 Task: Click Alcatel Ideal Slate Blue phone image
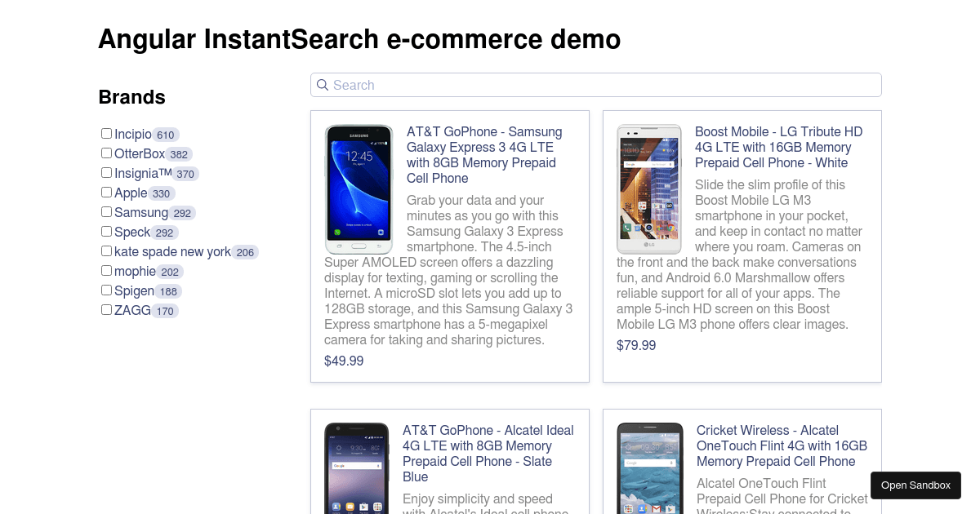coord(356,468)
